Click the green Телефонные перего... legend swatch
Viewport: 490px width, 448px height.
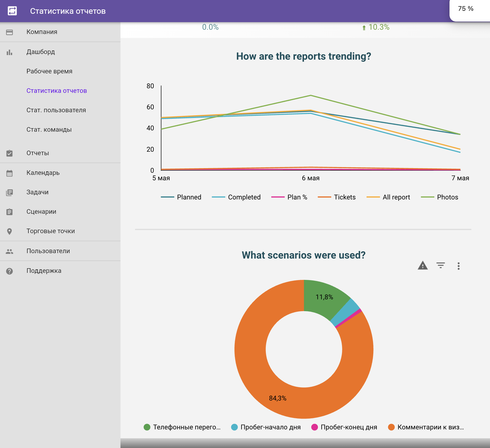click(147, 427)
